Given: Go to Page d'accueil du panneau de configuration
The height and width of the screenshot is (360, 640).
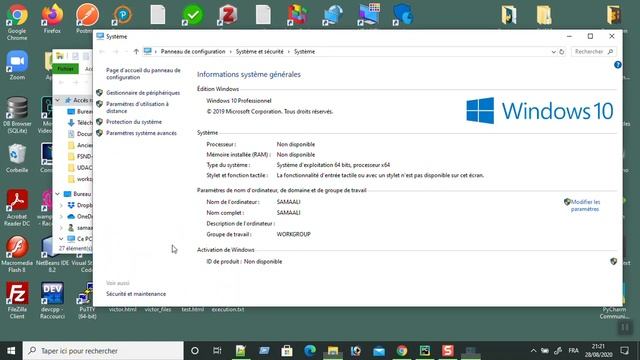Looking at the screenshot, I should (x=143, y=73).
